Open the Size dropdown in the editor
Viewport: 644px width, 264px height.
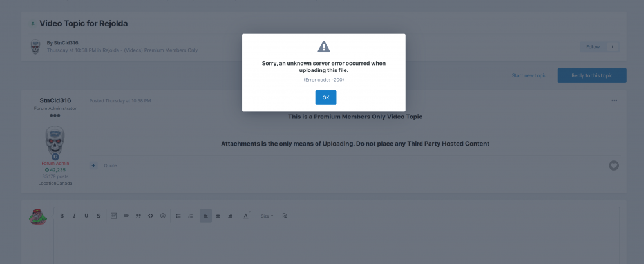267,216
